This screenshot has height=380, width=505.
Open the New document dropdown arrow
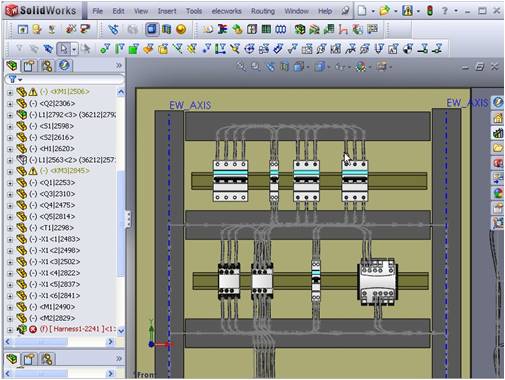coord(373,12)
